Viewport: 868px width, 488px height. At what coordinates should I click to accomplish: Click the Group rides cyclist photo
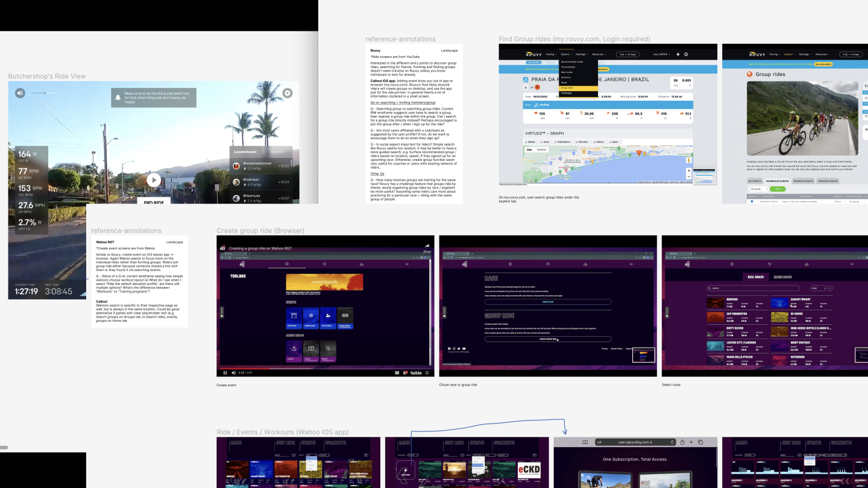pos(802,118)
